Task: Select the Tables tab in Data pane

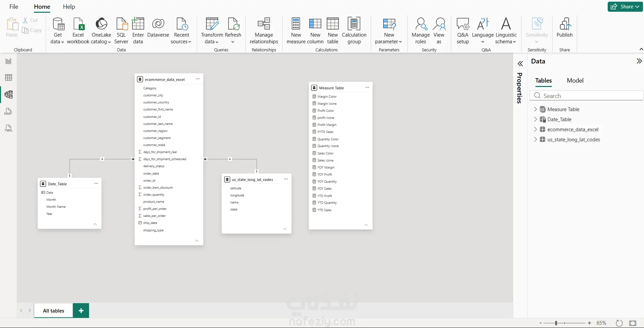Action: pos(544,81)
